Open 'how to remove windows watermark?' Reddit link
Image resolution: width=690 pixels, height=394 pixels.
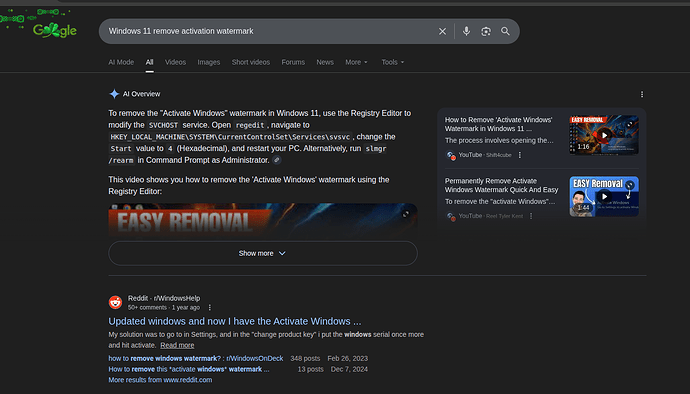[x=196, y=358]
